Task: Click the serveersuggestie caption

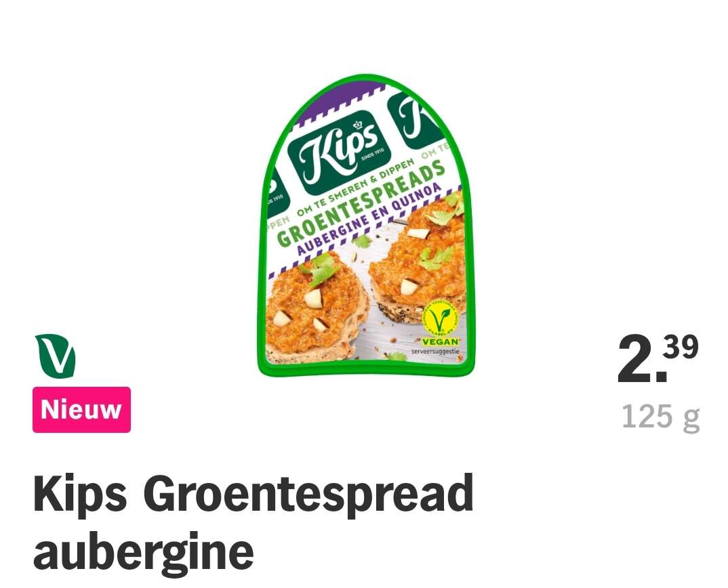Action: (435, 352)
